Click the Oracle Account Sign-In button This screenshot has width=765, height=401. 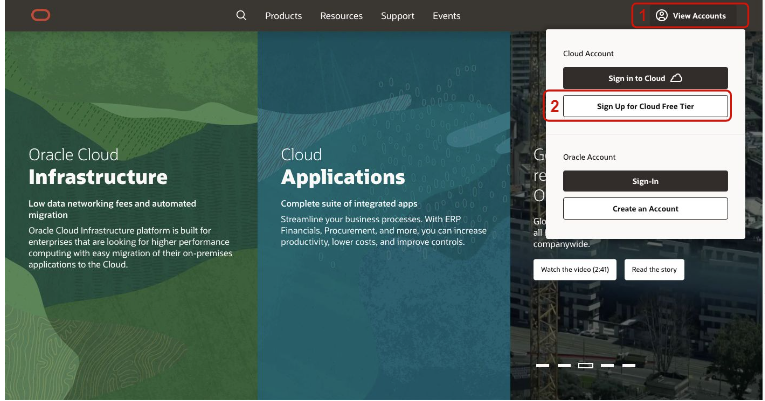(x=645, y=181)
